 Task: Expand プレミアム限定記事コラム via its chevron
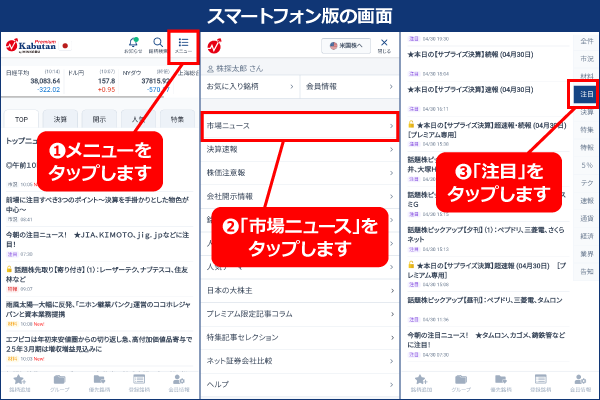click(x=391, y=314)
